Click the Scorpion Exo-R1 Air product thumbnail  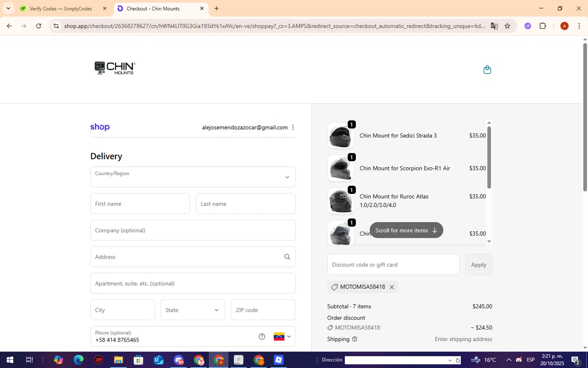coord(341,168)
